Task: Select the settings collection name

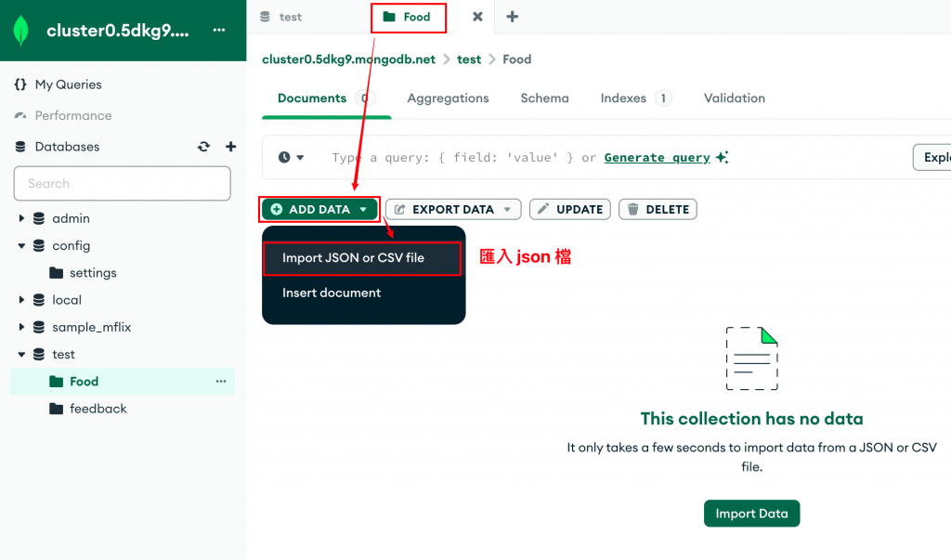Action: pos(93,273)
